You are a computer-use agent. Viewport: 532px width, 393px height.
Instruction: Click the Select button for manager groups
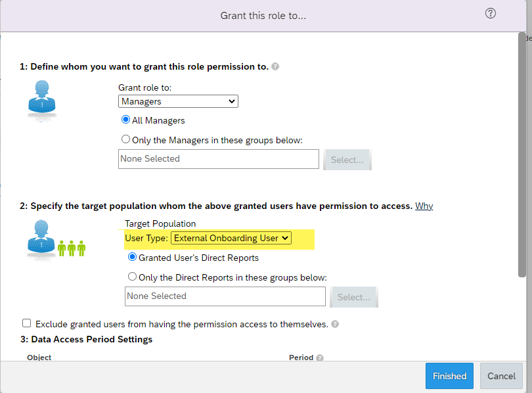347,160
